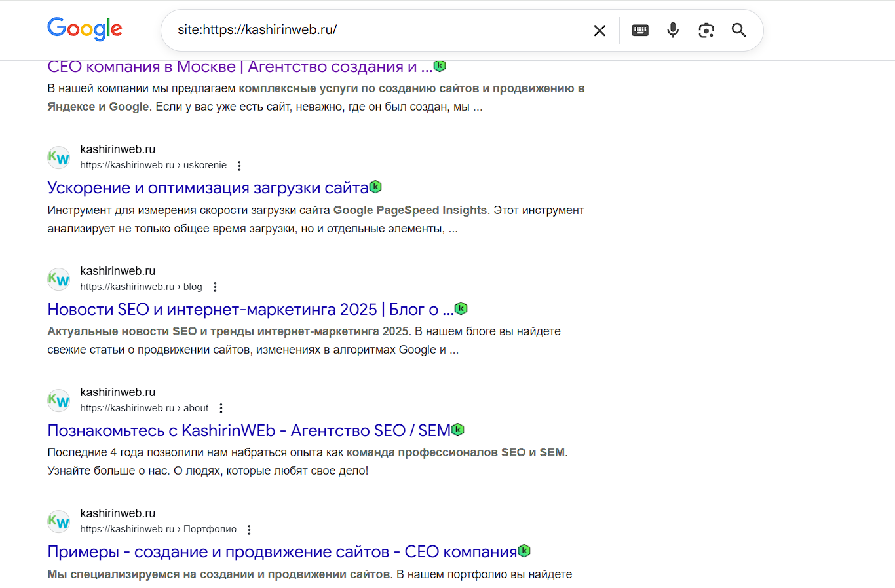This screenshot has width=895, height=588.
Task: Search by image using the Google Lens icon
Action: pyautogui.click(x=706, y=30)
